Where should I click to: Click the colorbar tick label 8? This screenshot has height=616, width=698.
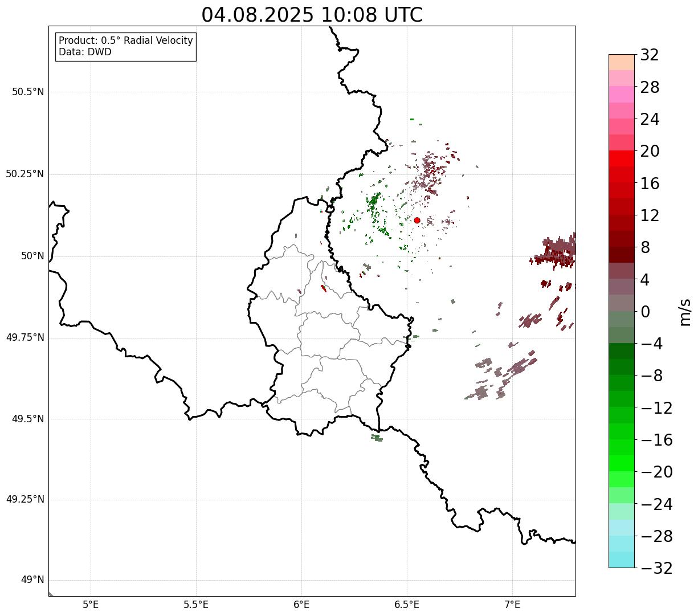[645, 248]
